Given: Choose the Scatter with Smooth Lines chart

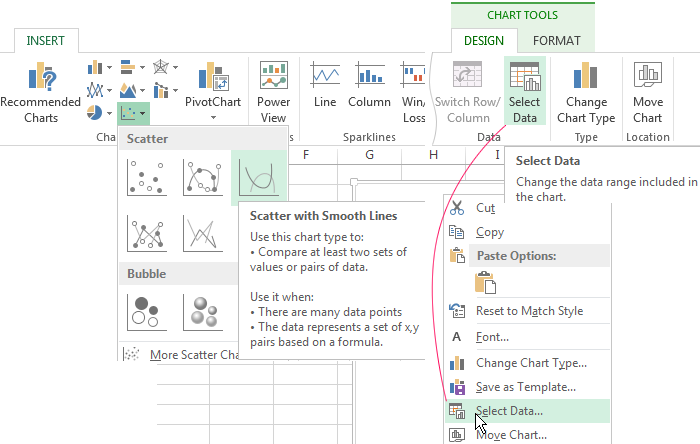Looking at the screenshot, I should 258,178.
